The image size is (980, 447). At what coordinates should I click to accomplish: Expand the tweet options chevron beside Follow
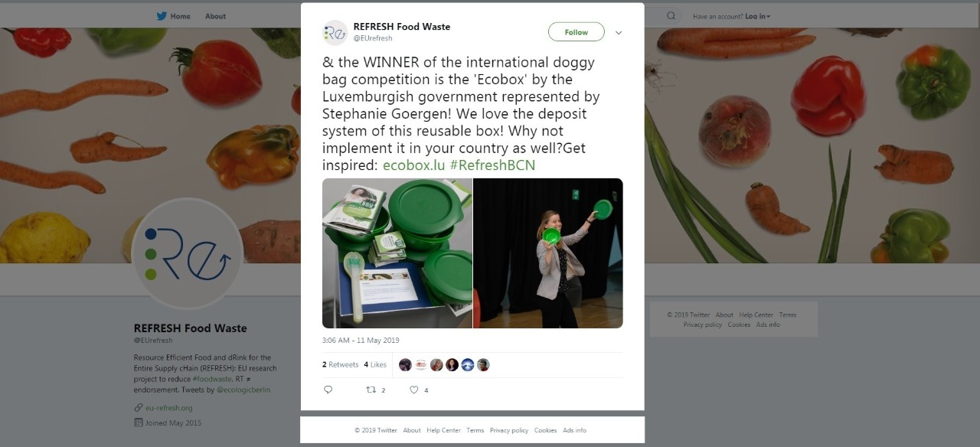point(619,33)
